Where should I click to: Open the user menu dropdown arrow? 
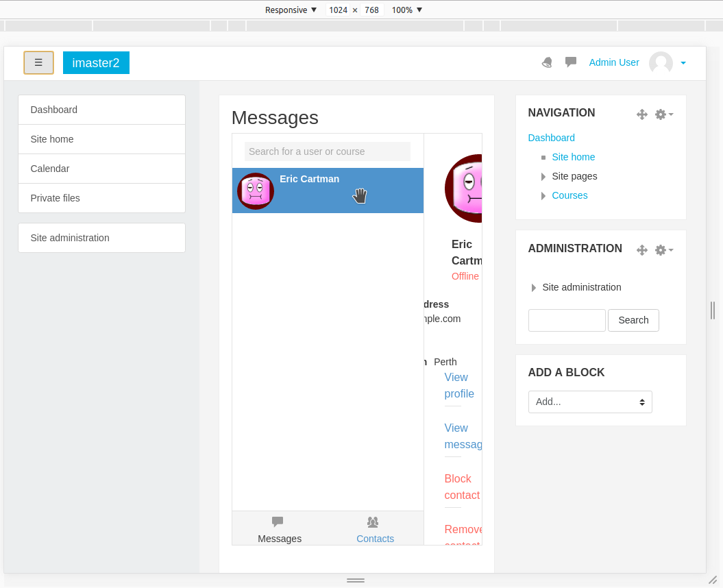(x=683, y=63)
